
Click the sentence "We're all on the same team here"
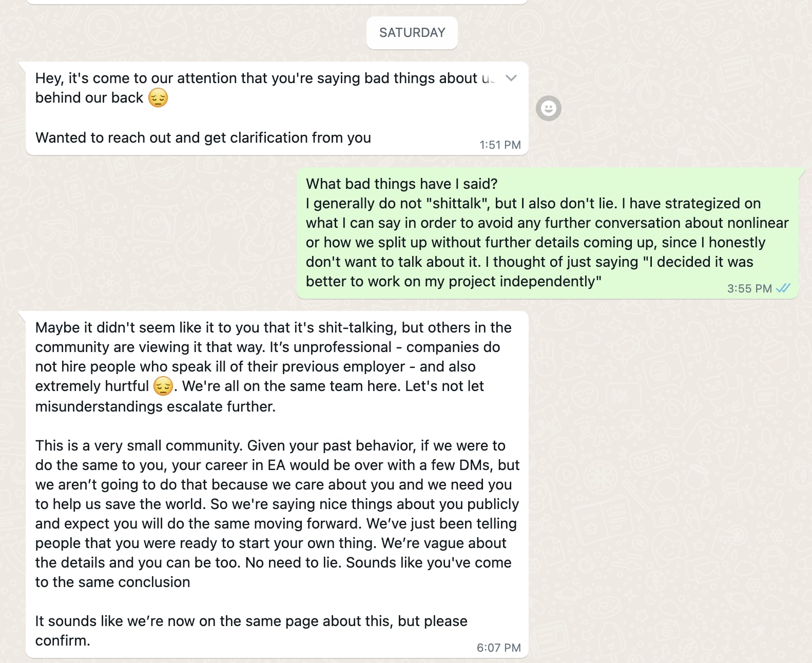(x=291, y=386)
